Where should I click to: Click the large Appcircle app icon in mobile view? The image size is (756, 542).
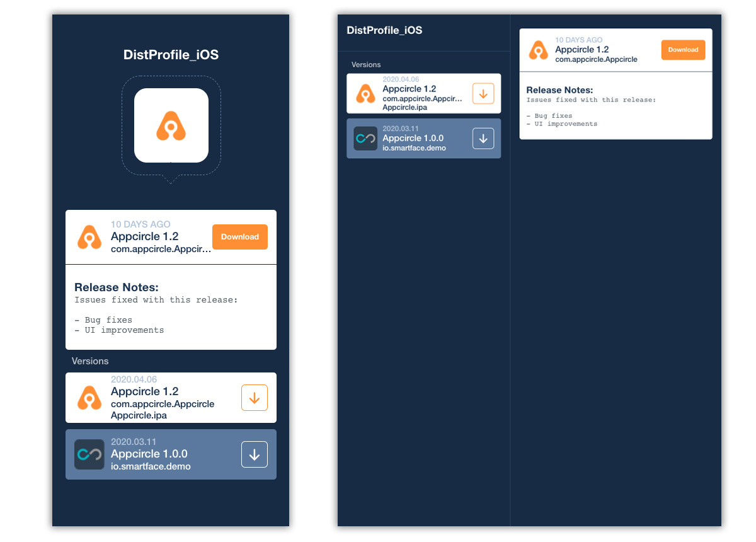pos(171,125)
